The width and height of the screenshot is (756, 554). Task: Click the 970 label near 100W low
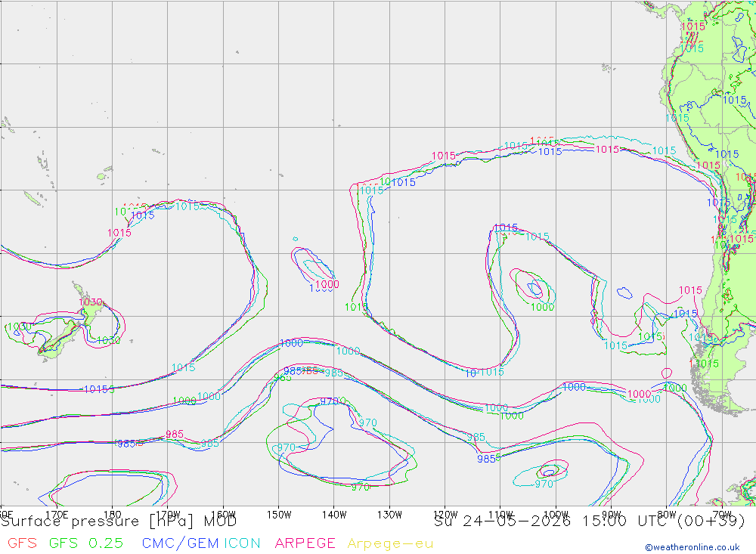click(544, 484)
